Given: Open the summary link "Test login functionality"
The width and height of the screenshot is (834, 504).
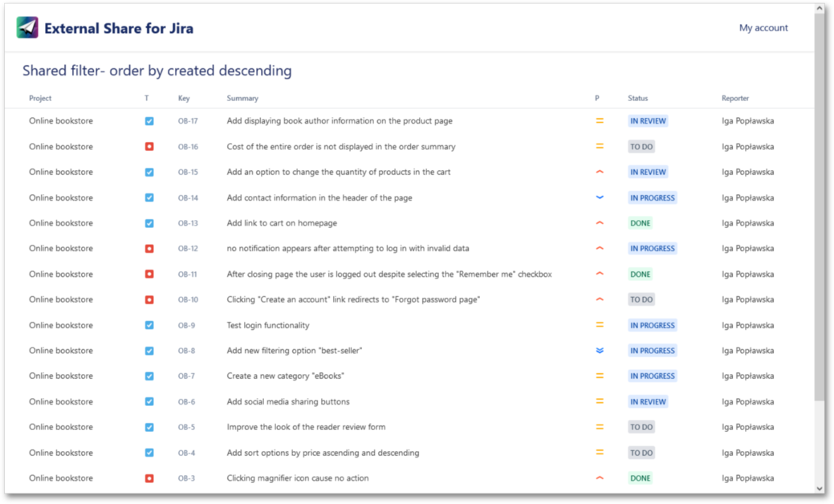Looking at the screenshot, I should click(270, 325).
